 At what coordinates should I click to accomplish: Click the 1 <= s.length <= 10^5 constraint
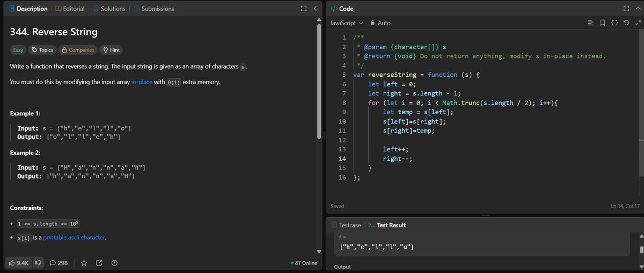(49, 224)
